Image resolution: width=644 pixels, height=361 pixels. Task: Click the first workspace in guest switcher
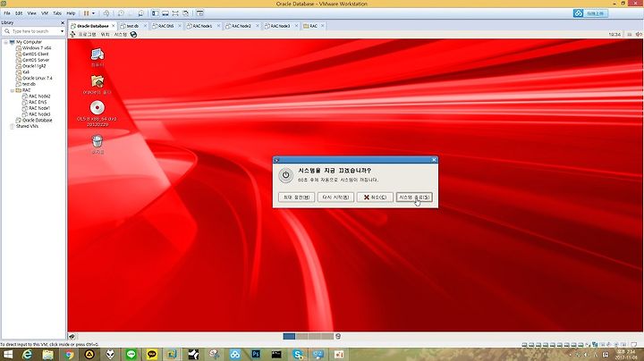point(289,336)
